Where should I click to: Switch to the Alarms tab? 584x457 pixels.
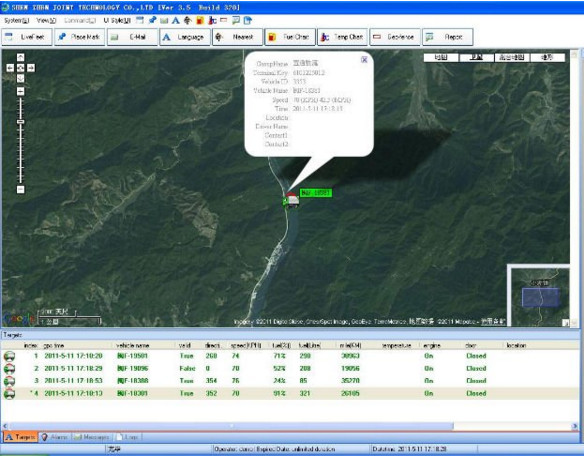point(54,437)
